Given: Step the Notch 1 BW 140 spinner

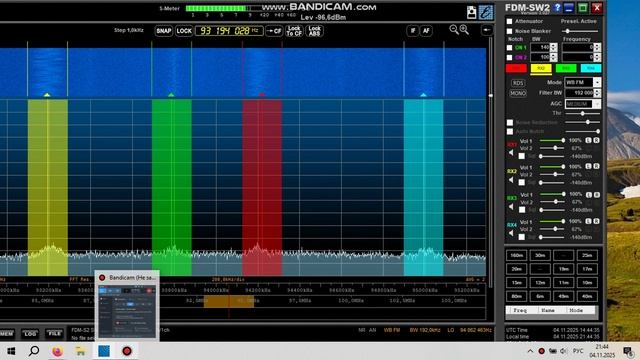Looking at the screenshot, I should tap(553, 48).
